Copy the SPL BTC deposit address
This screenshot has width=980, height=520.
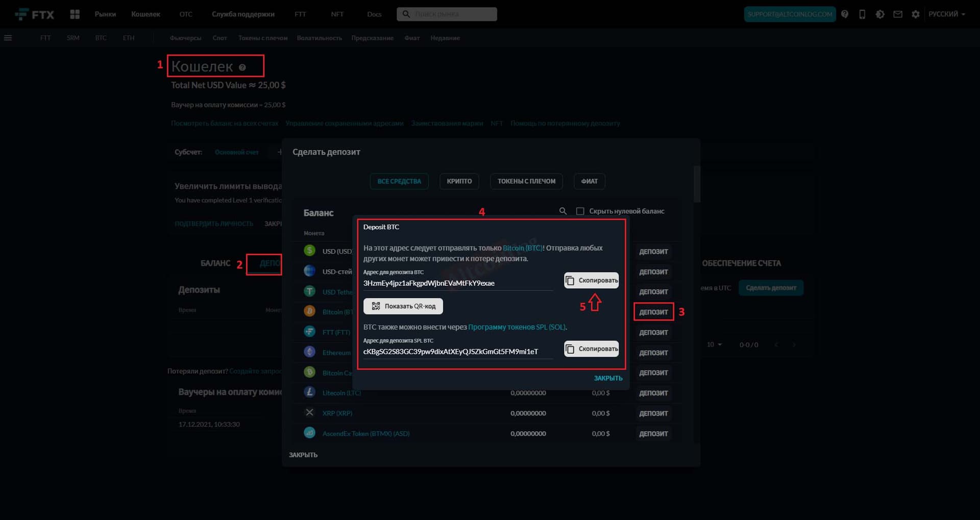591,349
